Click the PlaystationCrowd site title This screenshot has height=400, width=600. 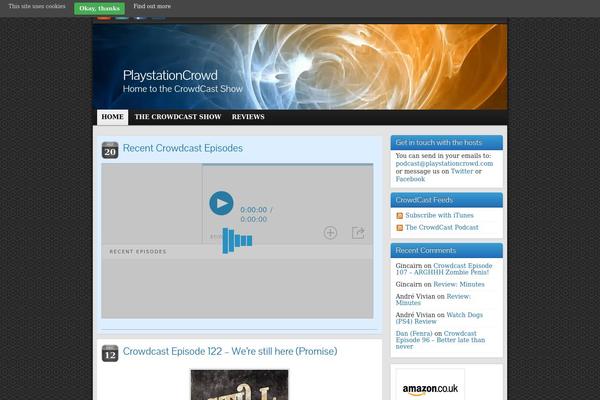click(x=170, y=75)
